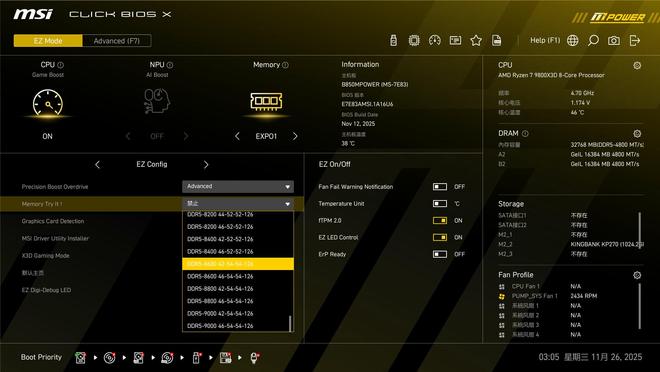Select green-marked hard disk boot device icon
The width and height of the screenshot is (660, 372).
(80, 358)
